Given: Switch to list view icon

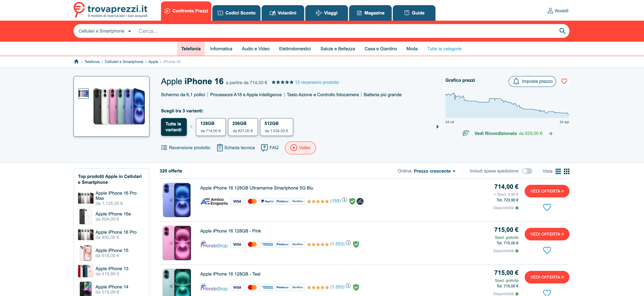Looking at the screenshot, I should pos(558,171).
